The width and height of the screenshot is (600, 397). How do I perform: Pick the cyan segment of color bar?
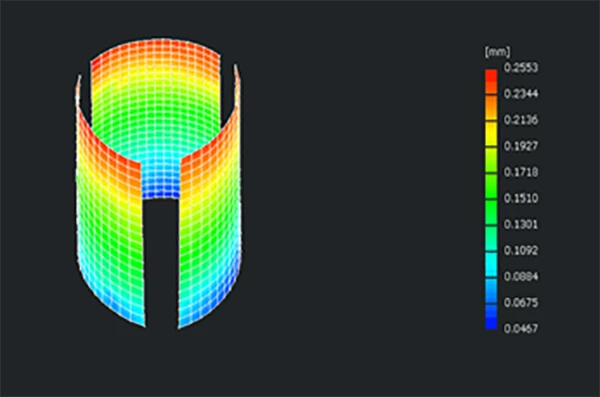(491, 265)
